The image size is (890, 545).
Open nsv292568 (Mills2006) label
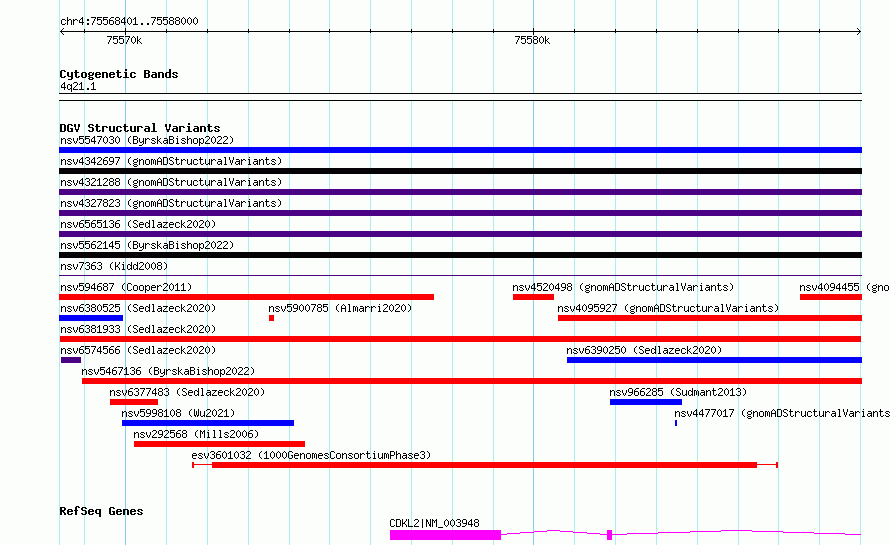[x=196, y=434]
